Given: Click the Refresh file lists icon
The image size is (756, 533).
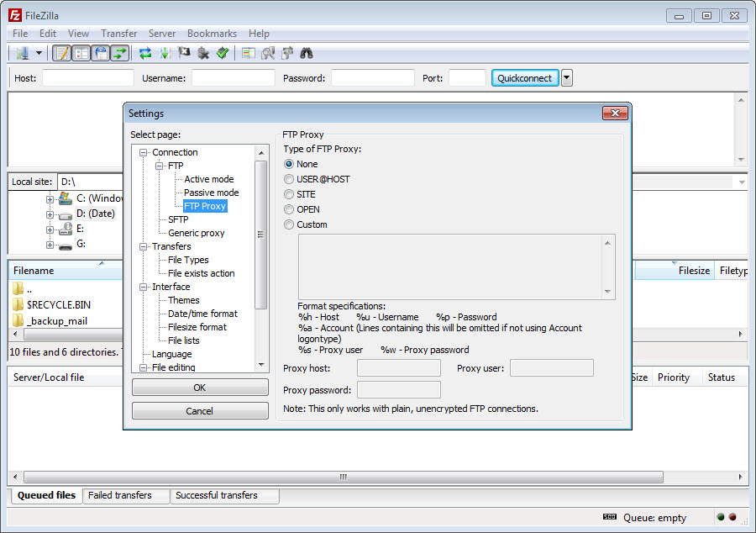Looking at the screenshot, I should [x=145, y=53].
